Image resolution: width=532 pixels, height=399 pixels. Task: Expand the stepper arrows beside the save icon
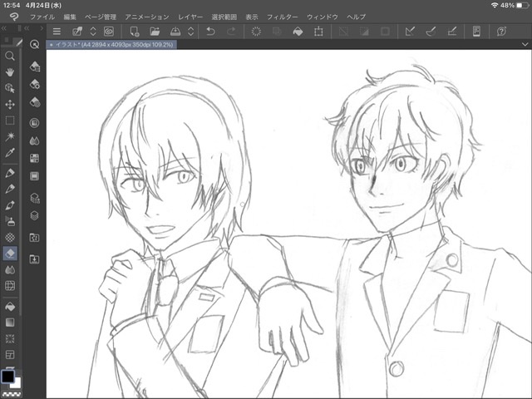190,32
